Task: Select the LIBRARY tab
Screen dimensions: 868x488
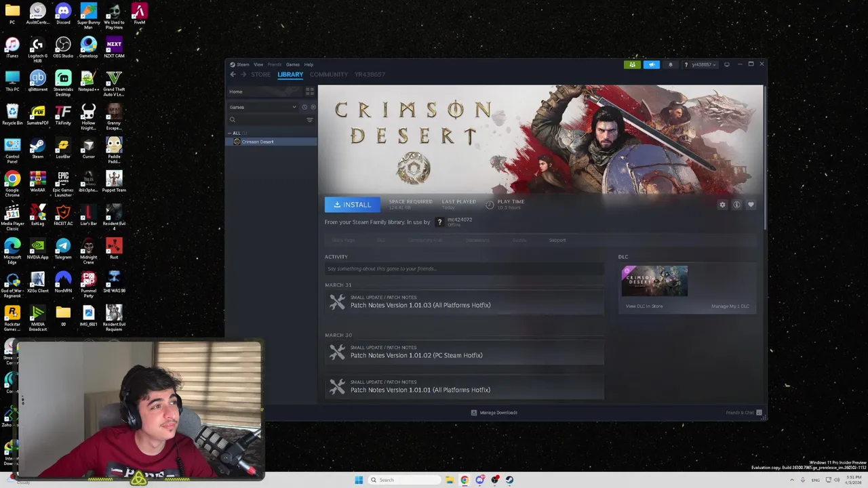Action: pyautogui.click(x=290, y=75)
